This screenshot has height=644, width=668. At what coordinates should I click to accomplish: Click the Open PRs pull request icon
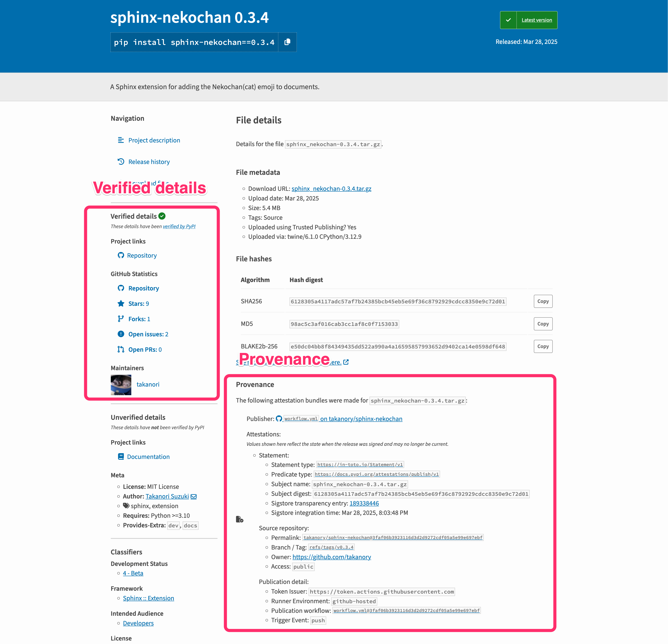[121, 349]
